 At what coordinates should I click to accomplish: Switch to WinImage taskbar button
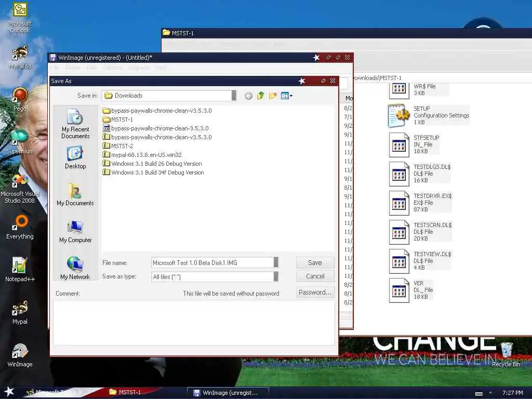click(228, 393)
